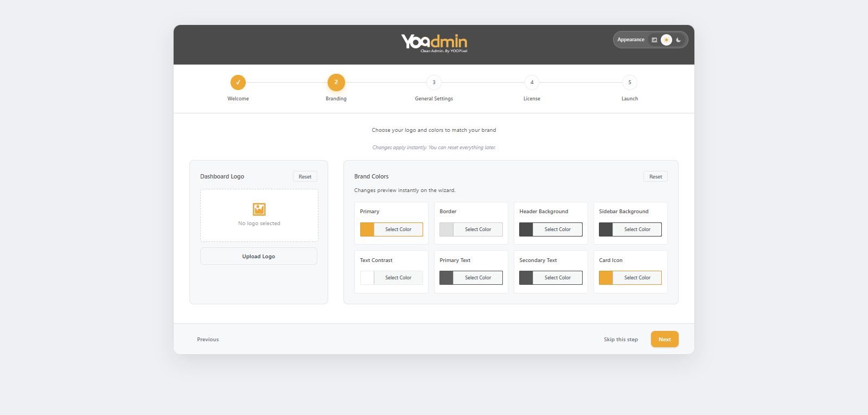Click the 'No logo selected' text
This screenshot has height=415, width=868.
pyautogui.click(x=259, y=224)
